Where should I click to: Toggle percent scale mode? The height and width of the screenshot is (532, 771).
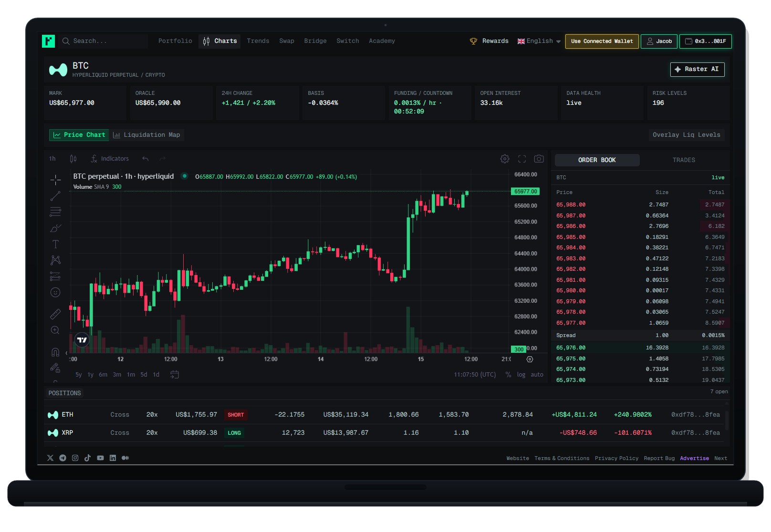(x=509, y=375)
